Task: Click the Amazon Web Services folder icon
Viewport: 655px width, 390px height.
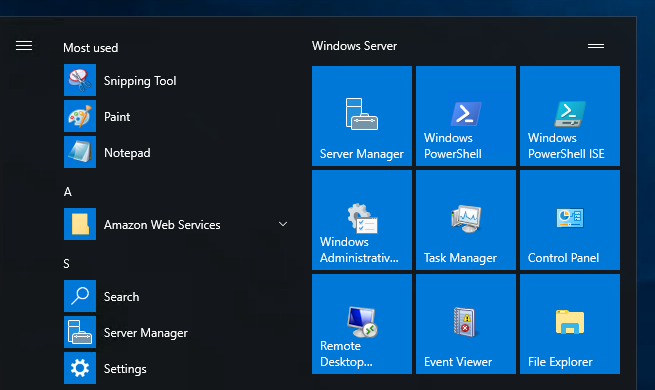Action: [x=80, y=224]
